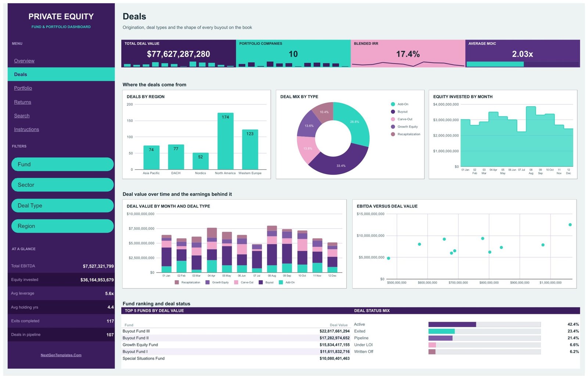
Task: Select the 28.8% Add-On donut slice
Action: pyautogui.click(x=355, y=122)
